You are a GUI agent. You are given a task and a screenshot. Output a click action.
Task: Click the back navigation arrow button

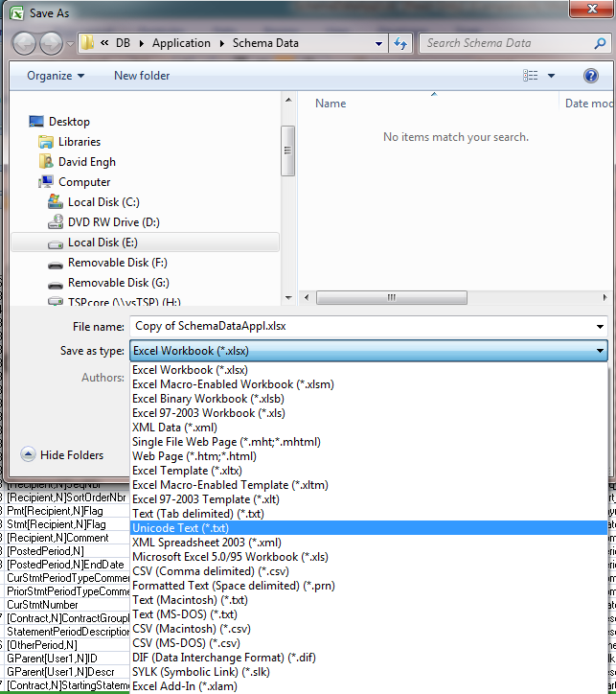[x=25, y=43]
